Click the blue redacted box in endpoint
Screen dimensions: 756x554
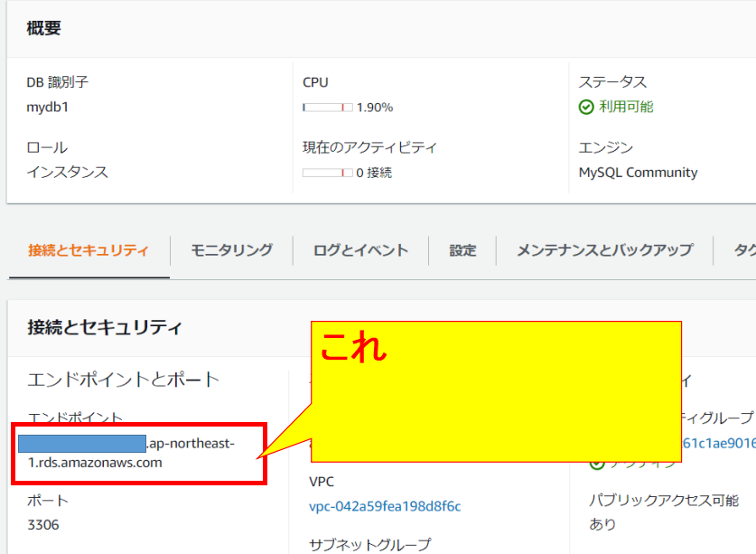click(x=81, y=443)
